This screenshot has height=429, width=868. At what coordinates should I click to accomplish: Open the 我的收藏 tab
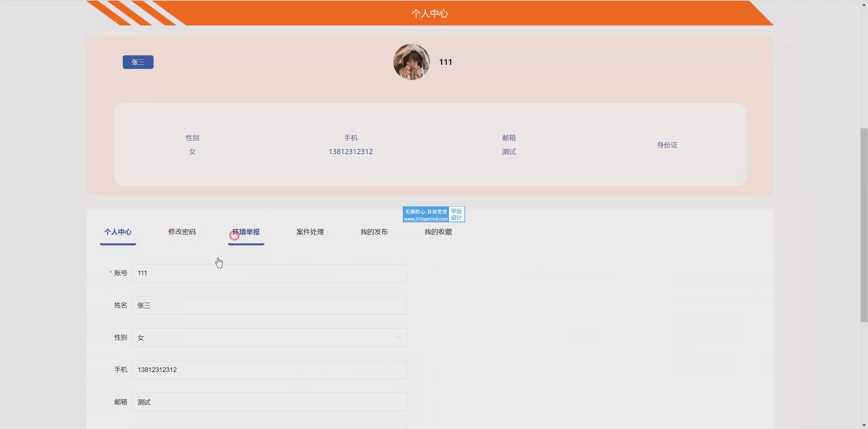[438, 232]
